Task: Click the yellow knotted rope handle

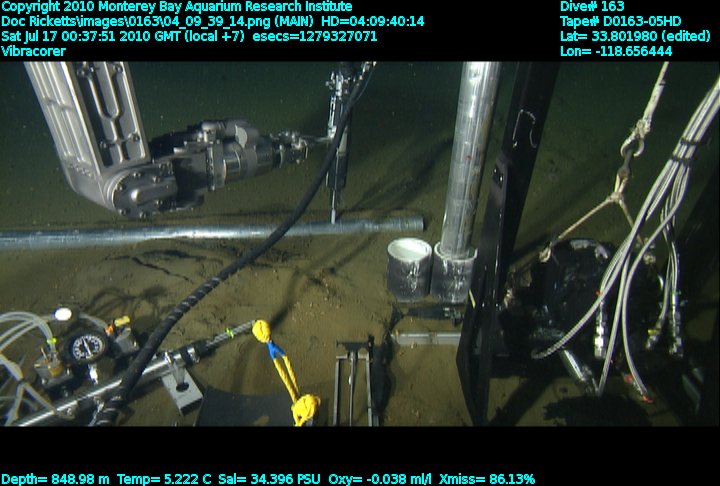Action: point(279,371)
